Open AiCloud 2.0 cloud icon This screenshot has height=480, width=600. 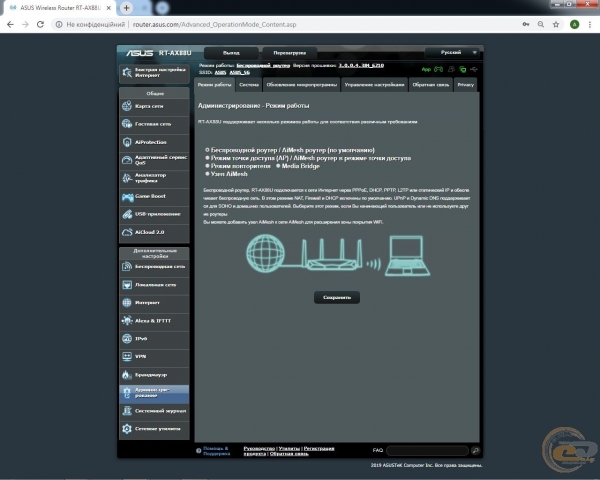(127, 232)
